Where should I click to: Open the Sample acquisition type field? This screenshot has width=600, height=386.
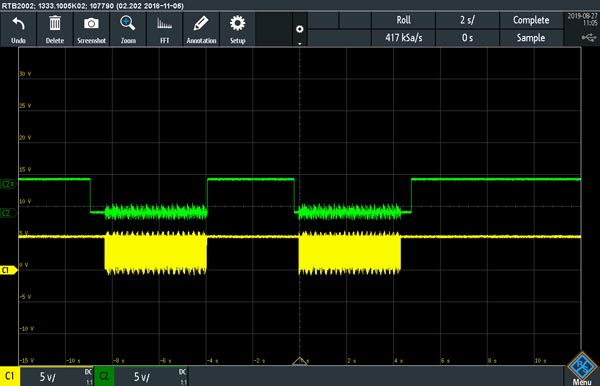click(531, 38)
